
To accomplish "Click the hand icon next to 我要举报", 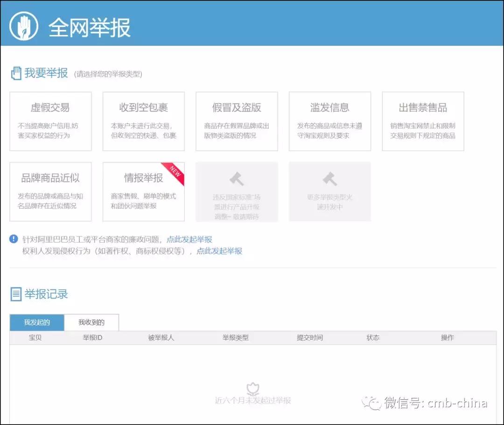I will tap(16, 72).
